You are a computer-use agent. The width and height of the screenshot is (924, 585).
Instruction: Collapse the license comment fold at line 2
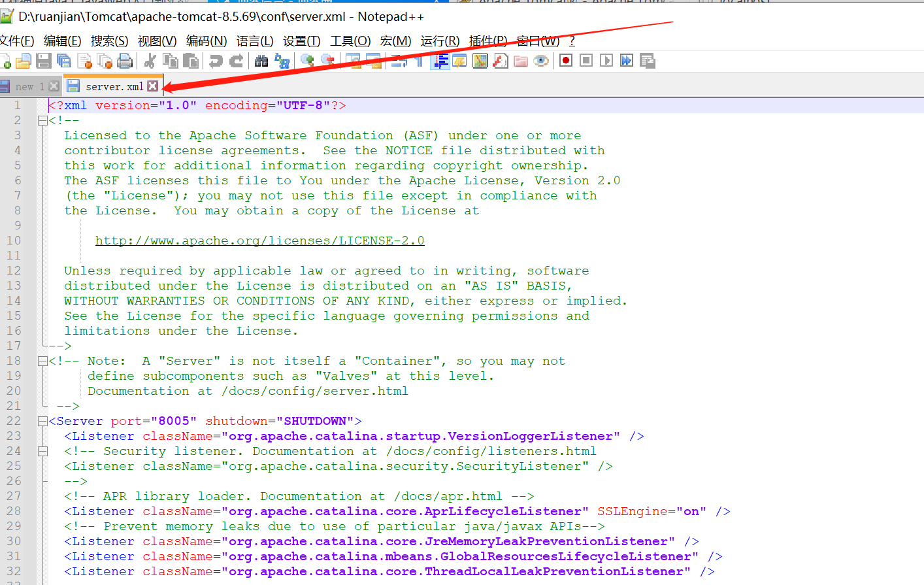click(x=42, y=120)
